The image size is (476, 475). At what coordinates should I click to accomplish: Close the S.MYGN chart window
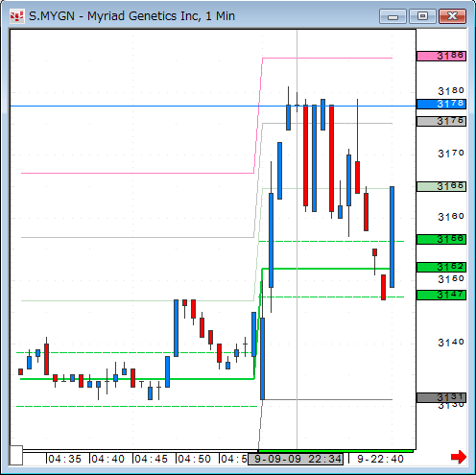point(452,16)
